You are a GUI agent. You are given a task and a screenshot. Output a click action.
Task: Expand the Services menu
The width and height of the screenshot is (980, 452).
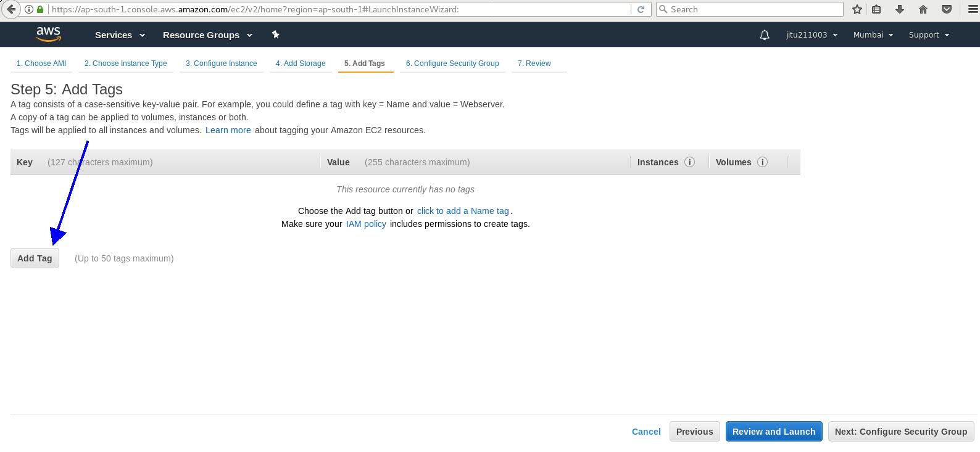(120, 35)
